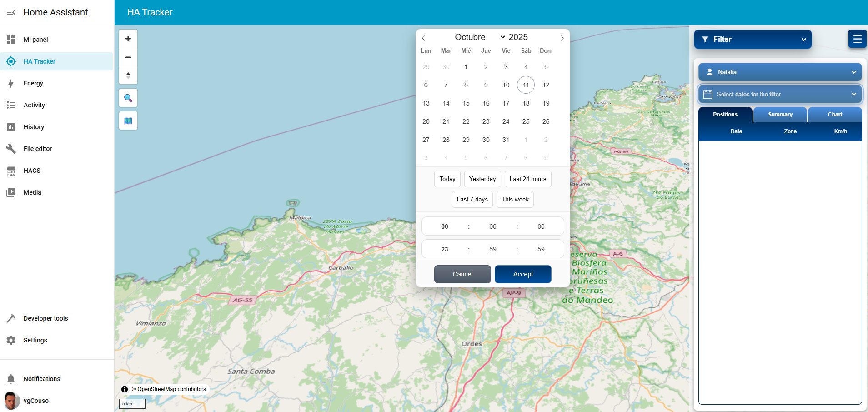Switch to the Summary tab

[x=780, y=115]
